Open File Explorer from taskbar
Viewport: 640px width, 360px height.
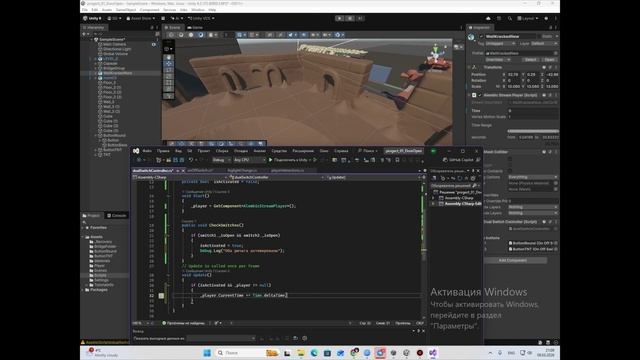[301, 353]
